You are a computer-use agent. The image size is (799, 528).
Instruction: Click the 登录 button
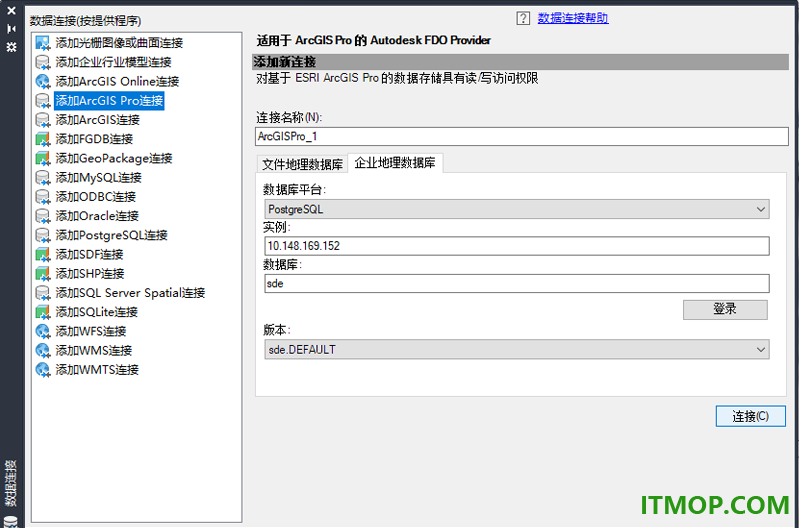[x=725, y=309]
